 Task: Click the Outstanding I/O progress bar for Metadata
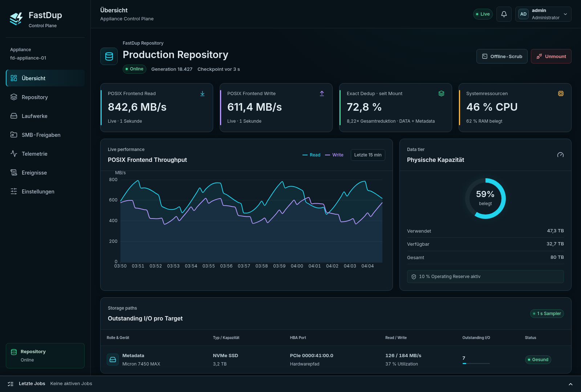click(476, 363)
